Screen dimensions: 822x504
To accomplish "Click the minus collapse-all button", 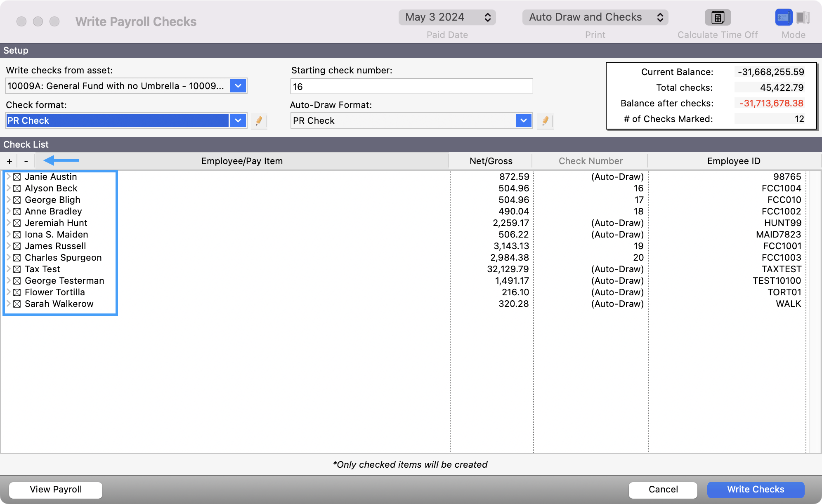I will click(26, 161).
